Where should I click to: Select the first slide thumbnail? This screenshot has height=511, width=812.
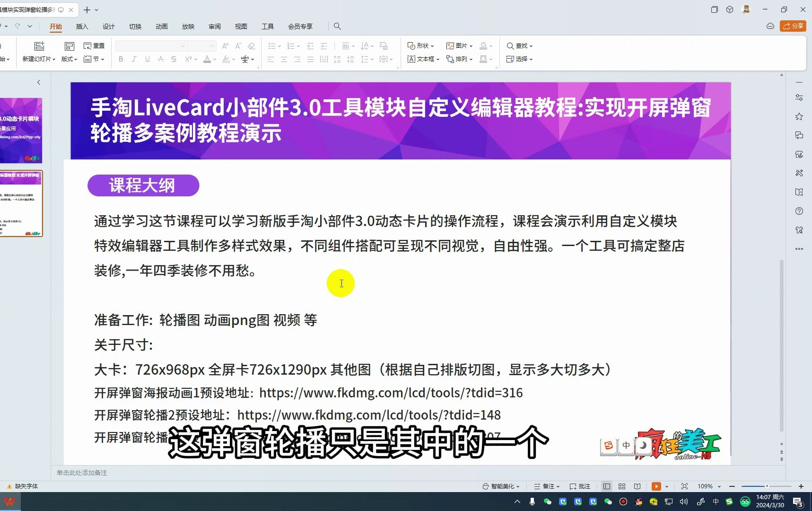[22, 130]
